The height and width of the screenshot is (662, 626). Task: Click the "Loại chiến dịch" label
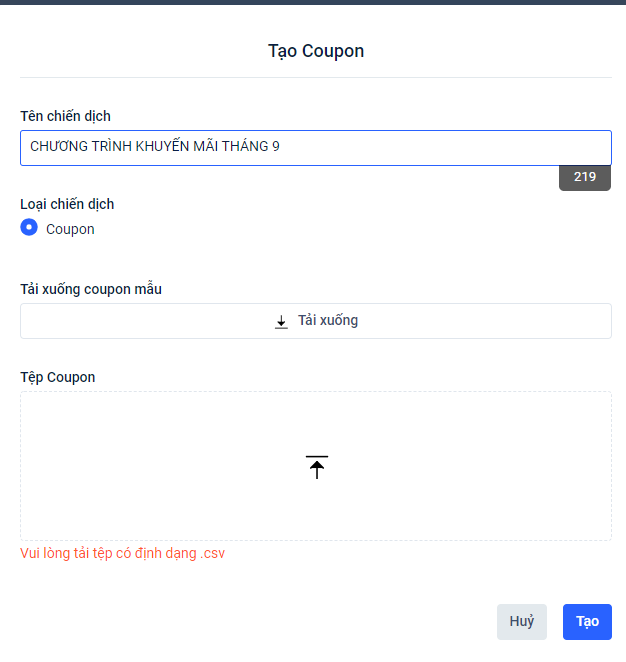pos(67,204)
